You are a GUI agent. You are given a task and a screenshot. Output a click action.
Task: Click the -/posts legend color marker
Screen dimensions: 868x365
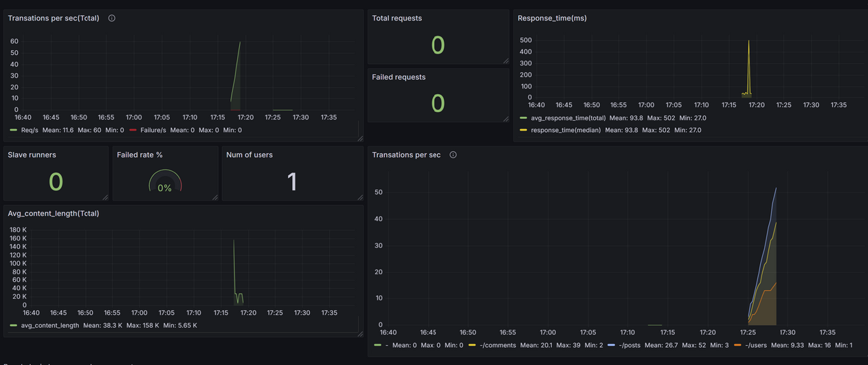(612, 345)
